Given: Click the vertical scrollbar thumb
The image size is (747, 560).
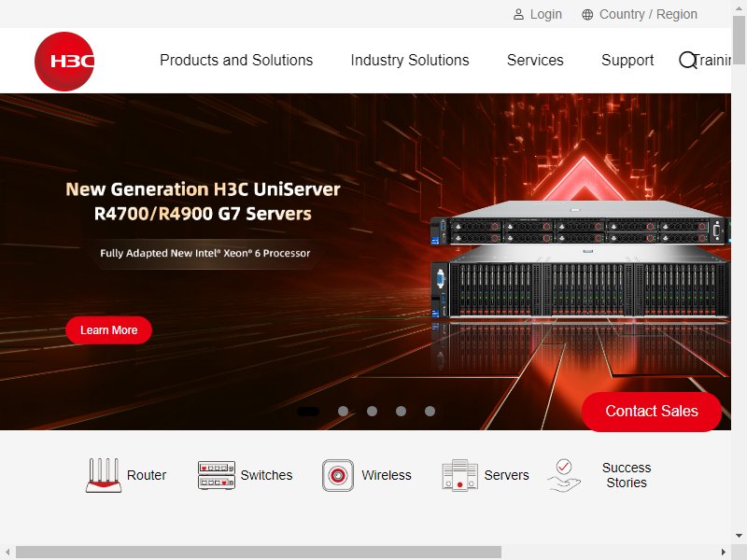Looking at the screenshot, I should (x=739, y=40).
